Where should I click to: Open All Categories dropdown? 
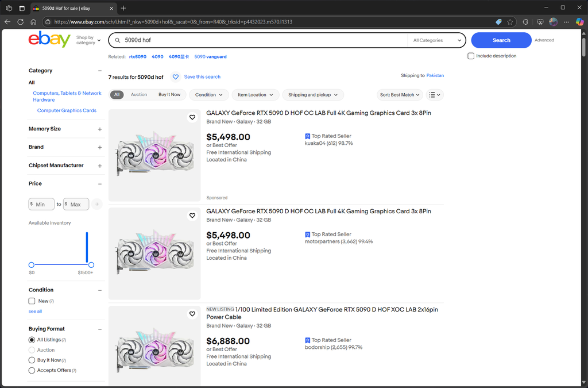437,40
